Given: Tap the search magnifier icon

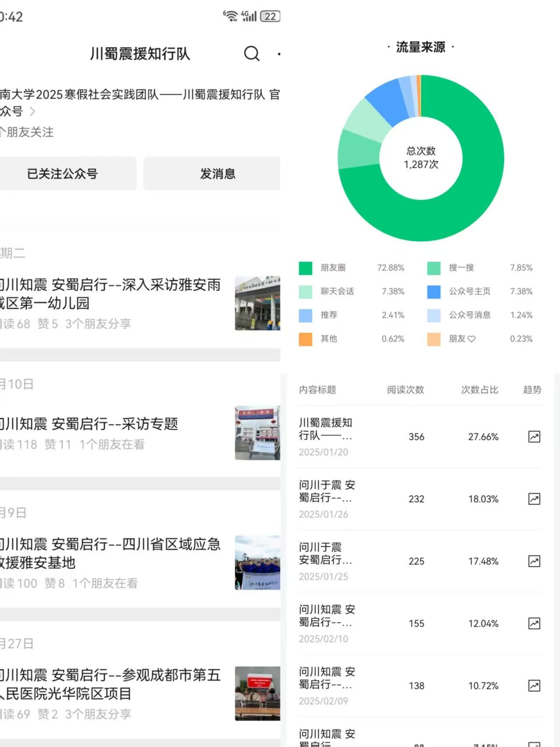Looking at the screenshot, I should tap(251, 53).
